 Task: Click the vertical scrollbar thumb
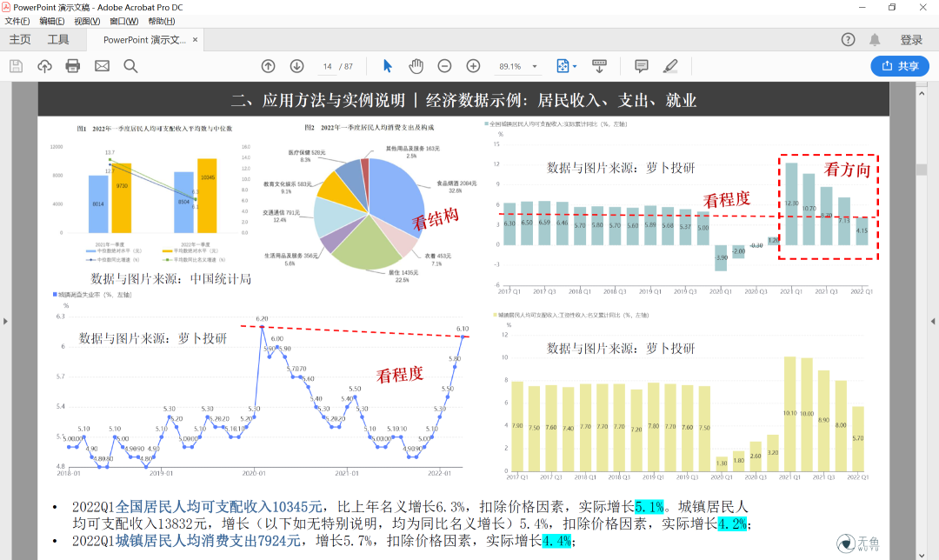coord(922,170)
